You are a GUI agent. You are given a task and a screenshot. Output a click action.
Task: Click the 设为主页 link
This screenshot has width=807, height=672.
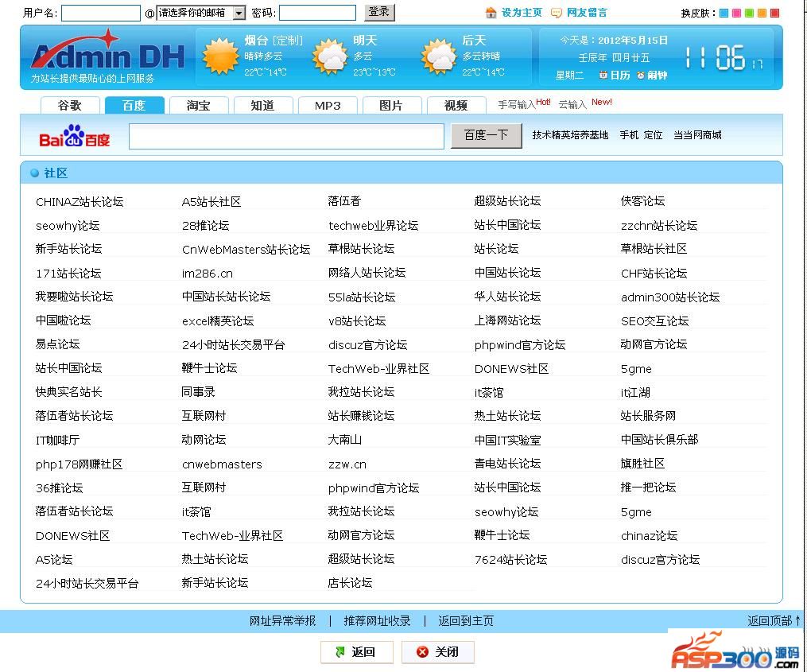[x=522, y=13]
